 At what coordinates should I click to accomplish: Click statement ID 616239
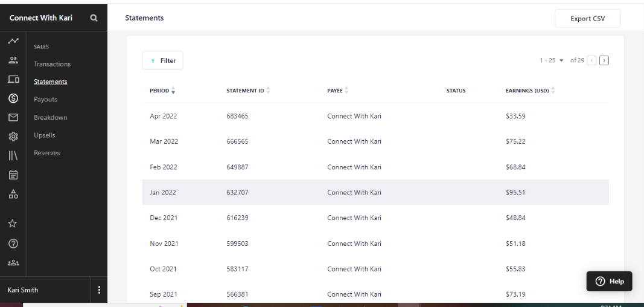pos(237,218)
